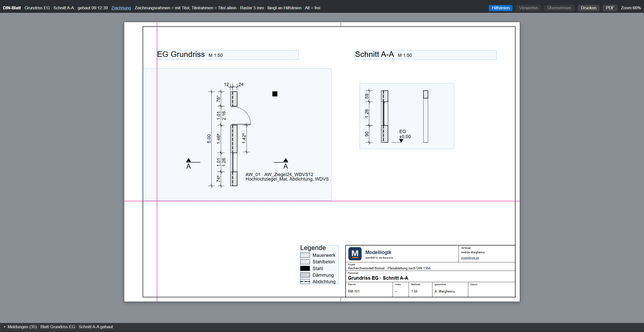Select the Schnitt A-A title frame
Image resolution: width=644 pixels, height=332 pixels.
(425, 55)
